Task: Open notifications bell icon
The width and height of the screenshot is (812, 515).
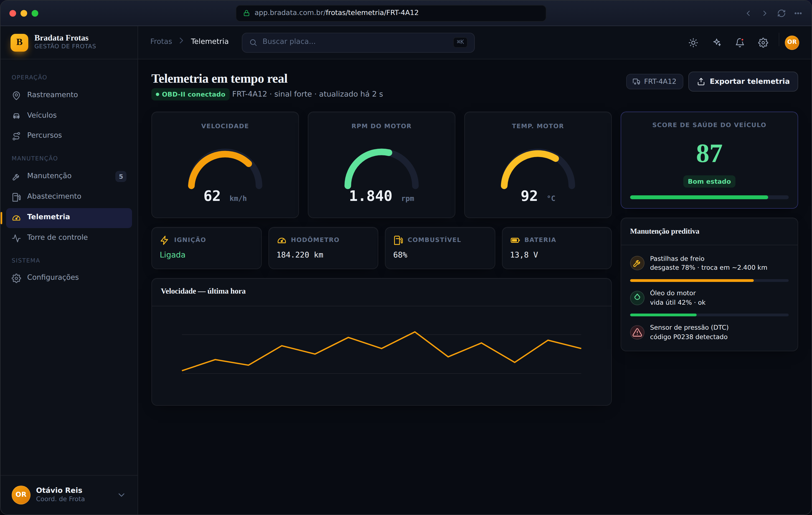Action: 740,42
